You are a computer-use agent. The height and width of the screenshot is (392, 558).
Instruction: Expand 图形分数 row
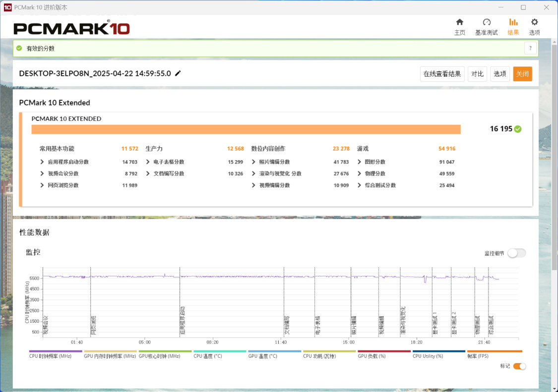click(359, 162)
